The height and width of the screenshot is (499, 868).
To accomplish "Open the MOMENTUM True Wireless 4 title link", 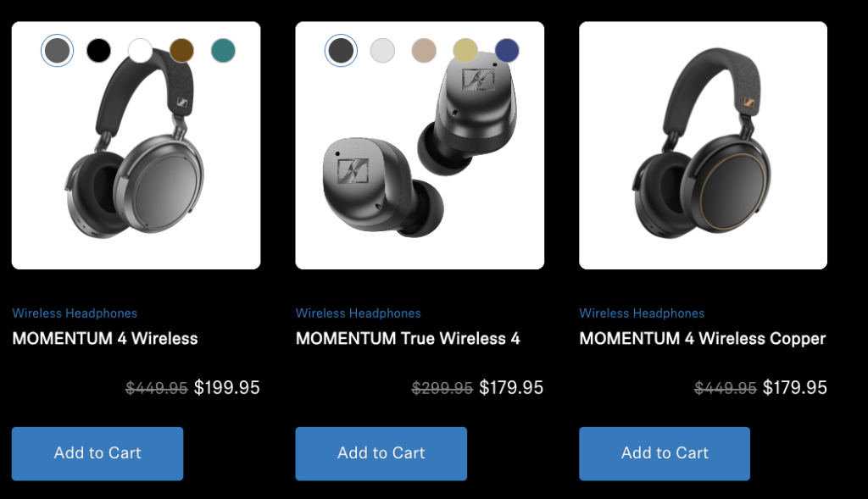I will coord(408,339).
